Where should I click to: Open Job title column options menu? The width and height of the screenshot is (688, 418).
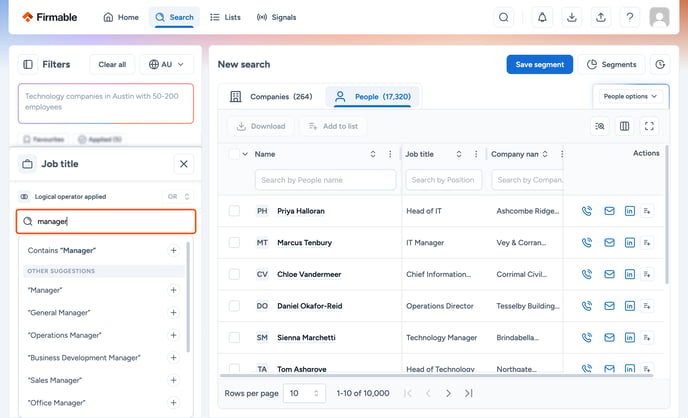coord(476,154)
